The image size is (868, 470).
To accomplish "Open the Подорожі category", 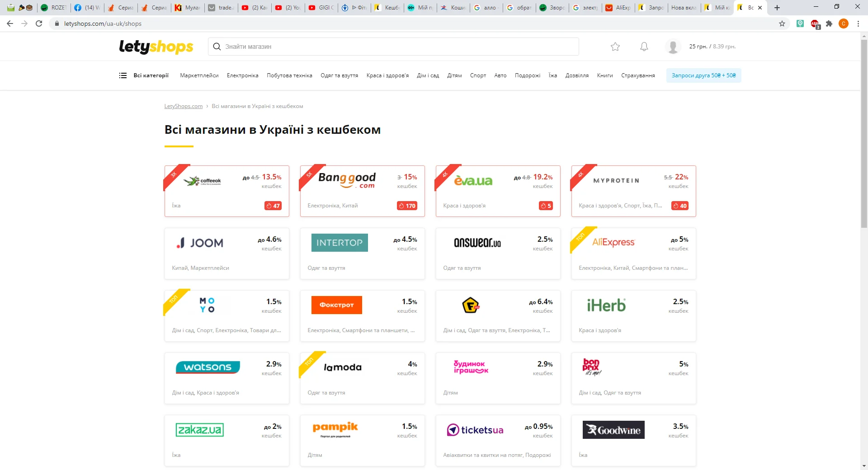I will point(528,75).
